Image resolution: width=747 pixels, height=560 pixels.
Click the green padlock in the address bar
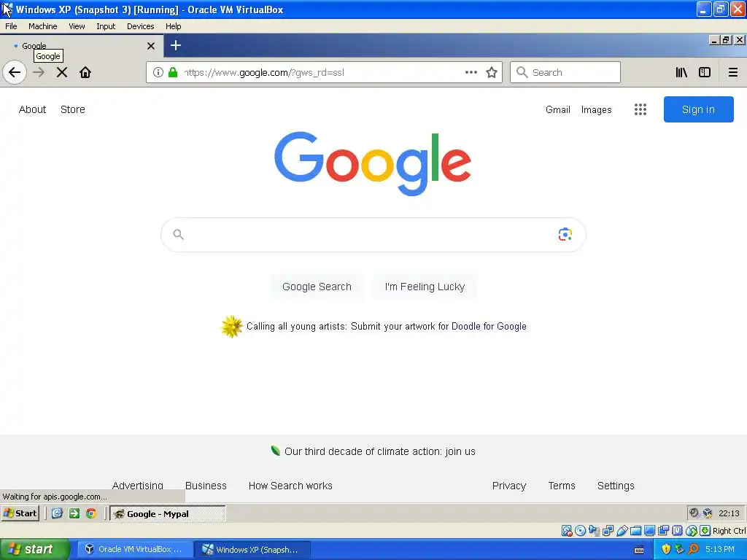[x=173, y=72]
